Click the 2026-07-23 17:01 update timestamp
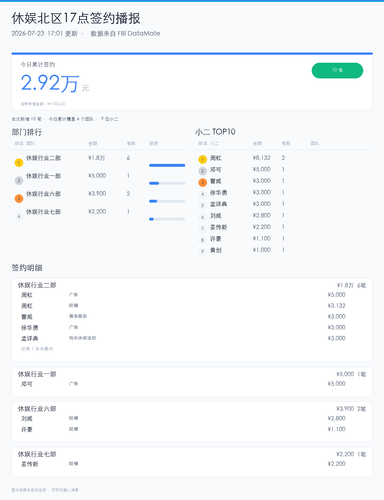Image resolution: width=384 pixels, height=500 pixels. point(44,34)
